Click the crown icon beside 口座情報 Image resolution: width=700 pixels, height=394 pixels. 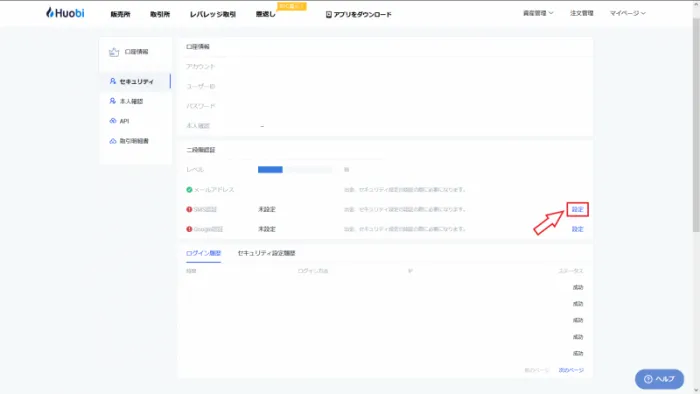[x=114, y=52]
